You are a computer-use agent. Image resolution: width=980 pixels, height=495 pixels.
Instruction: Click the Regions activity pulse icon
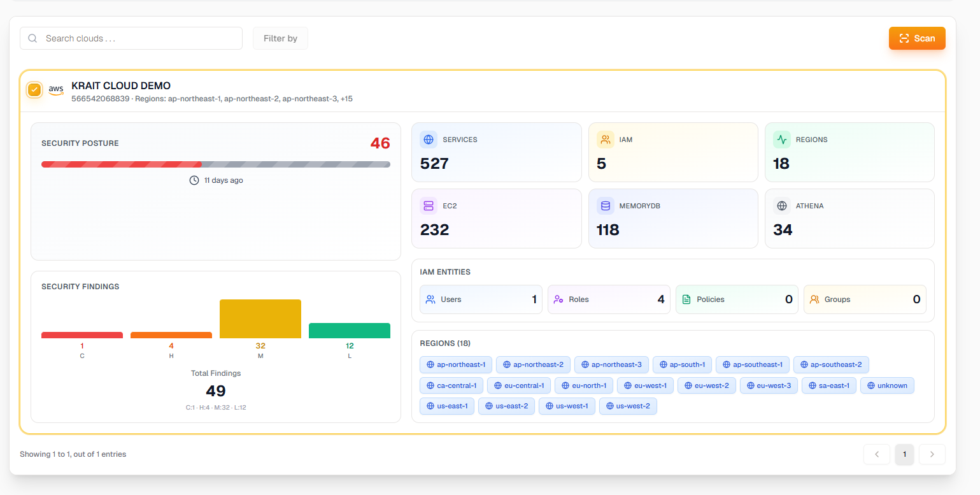[x=781, y=140]
